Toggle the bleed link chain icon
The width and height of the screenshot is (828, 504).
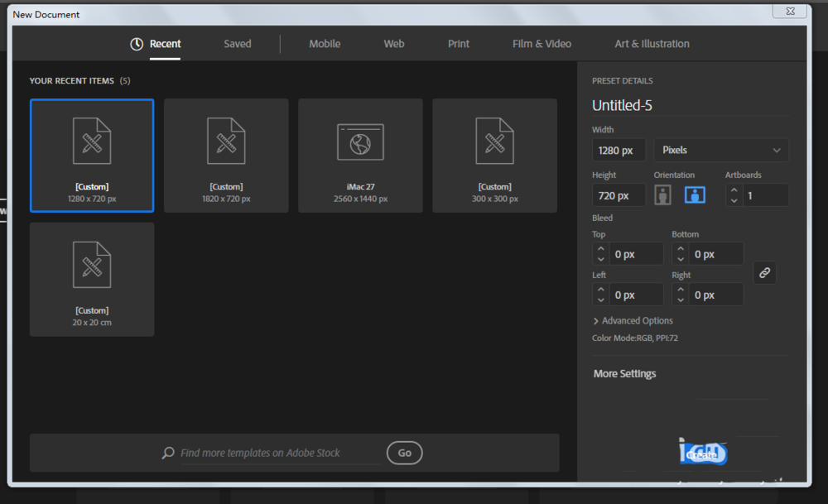coord(765,273)
